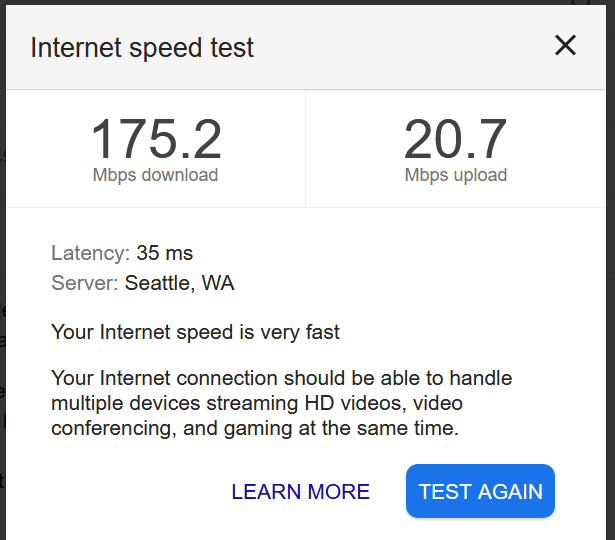Select the 20.7 upload speed value
Screen dimensions: 615x540
click(455, 139)
